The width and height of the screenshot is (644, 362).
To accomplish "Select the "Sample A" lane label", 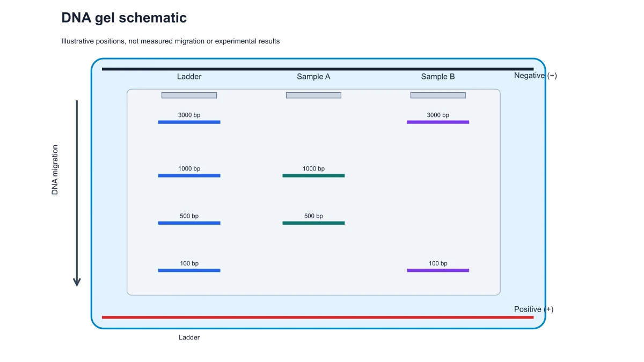I will [x=313, y=77].
